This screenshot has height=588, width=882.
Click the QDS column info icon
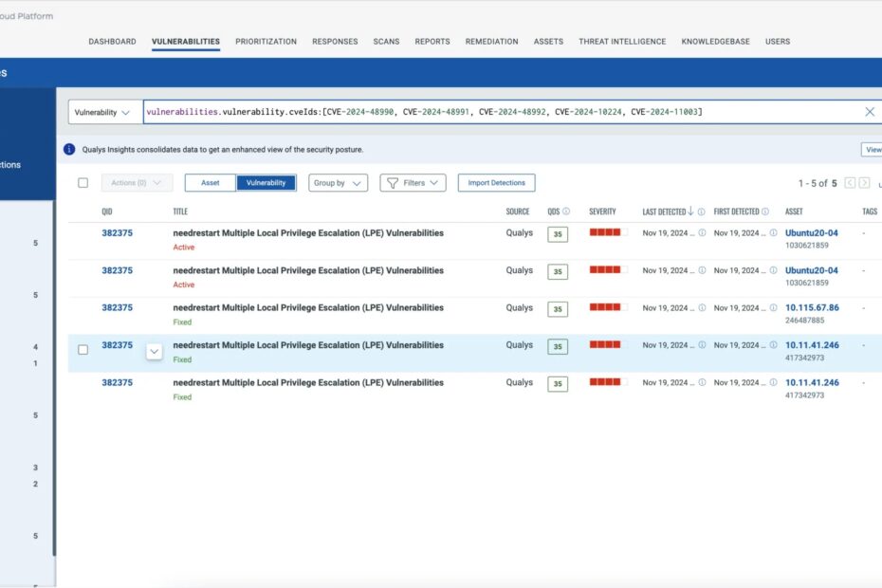point(566,211)
